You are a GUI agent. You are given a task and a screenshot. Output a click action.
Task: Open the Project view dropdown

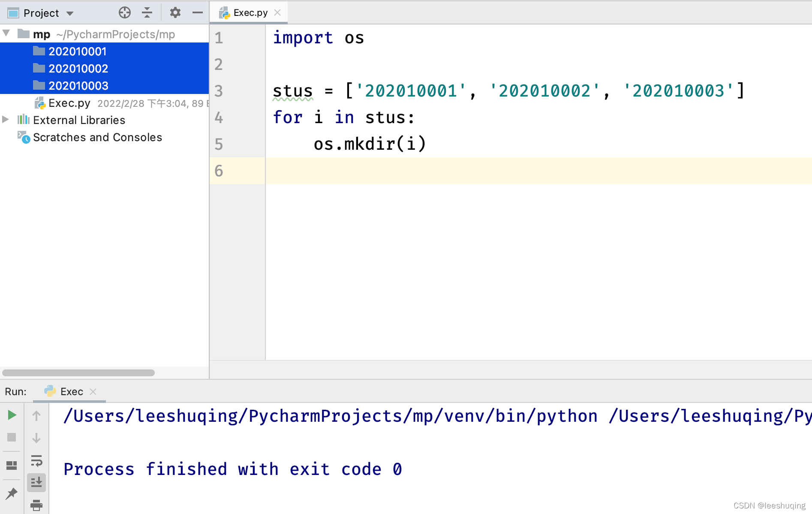(x=70, y=13)
